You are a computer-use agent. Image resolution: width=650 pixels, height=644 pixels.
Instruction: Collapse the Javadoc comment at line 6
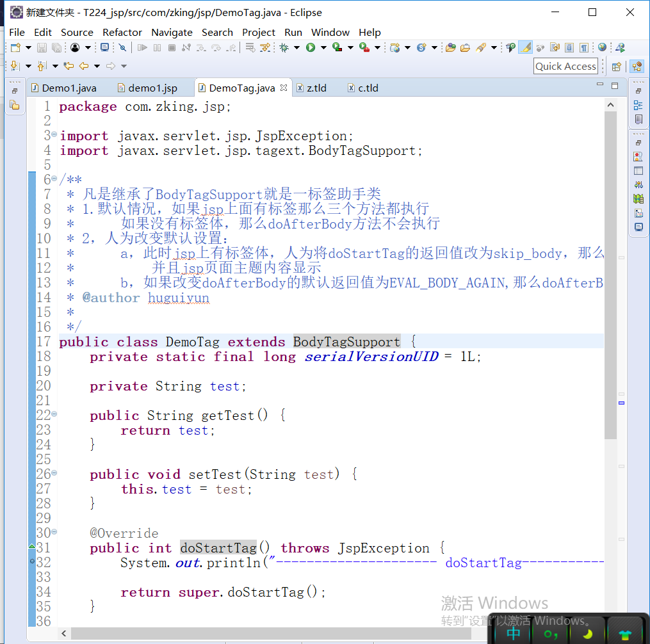(54, 178)
